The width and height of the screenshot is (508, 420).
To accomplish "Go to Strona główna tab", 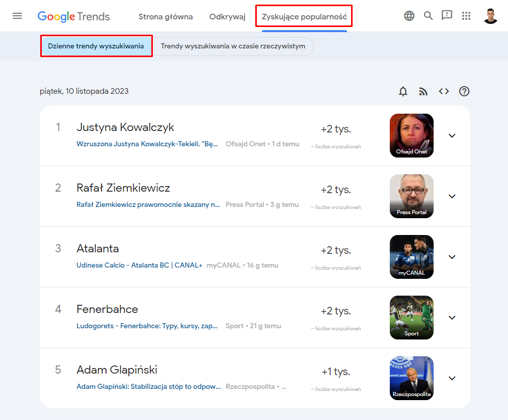I will 166,17.
